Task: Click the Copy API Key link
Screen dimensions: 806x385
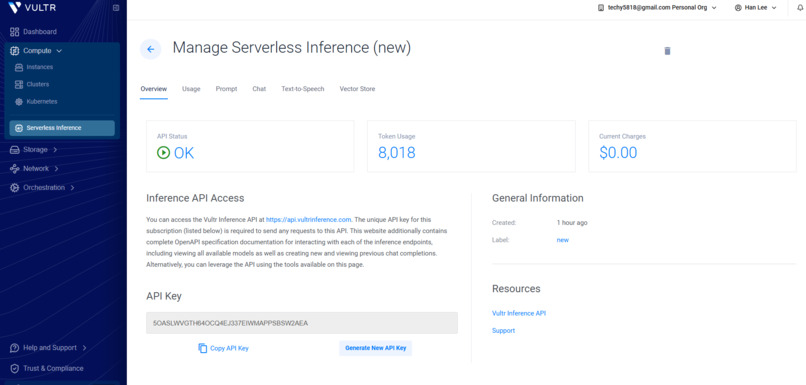Action: click(x=229, y=349)
